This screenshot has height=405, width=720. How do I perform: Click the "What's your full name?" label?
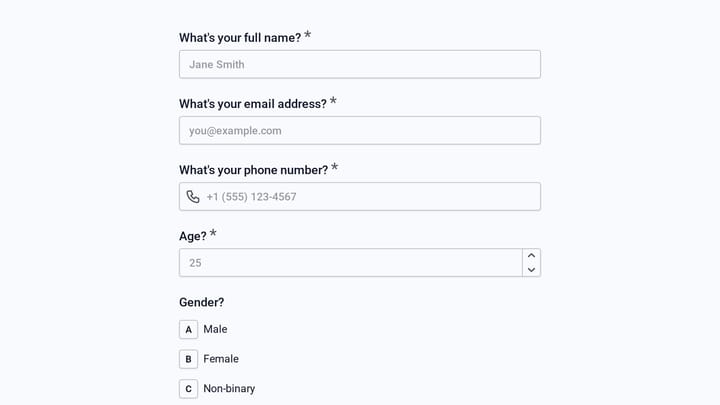(x=240, y=38)
